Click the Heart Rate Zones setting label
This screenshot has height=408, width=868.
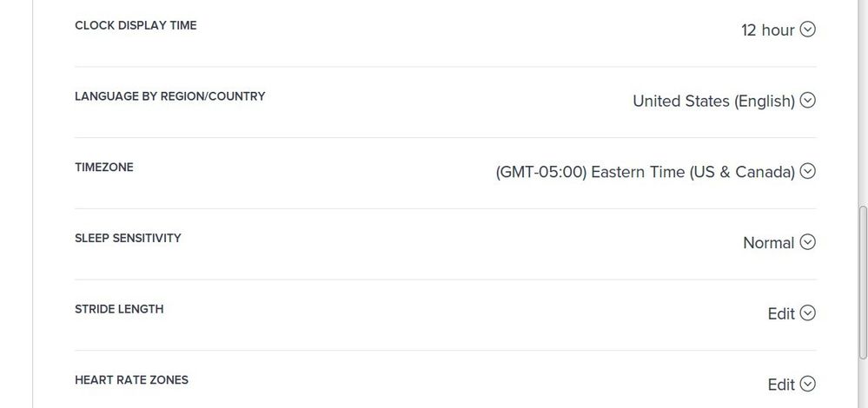(131, 380)
